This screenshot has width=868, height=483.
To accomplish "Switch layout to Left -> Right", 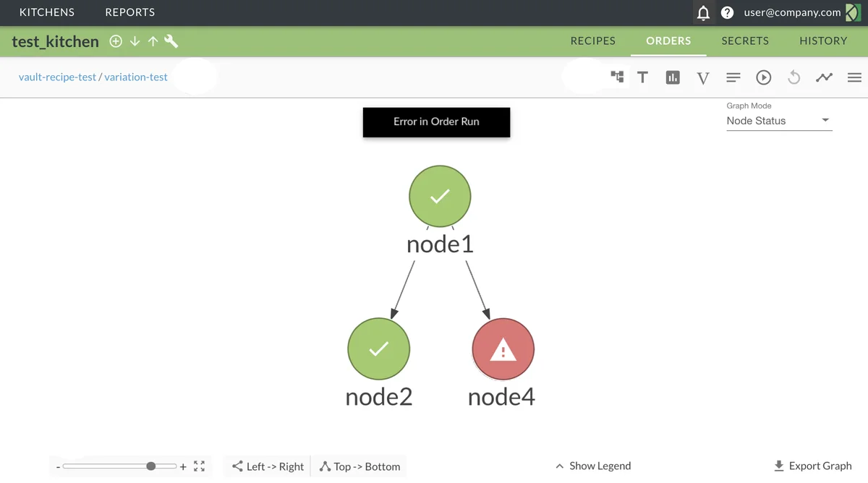I will 268,466.
